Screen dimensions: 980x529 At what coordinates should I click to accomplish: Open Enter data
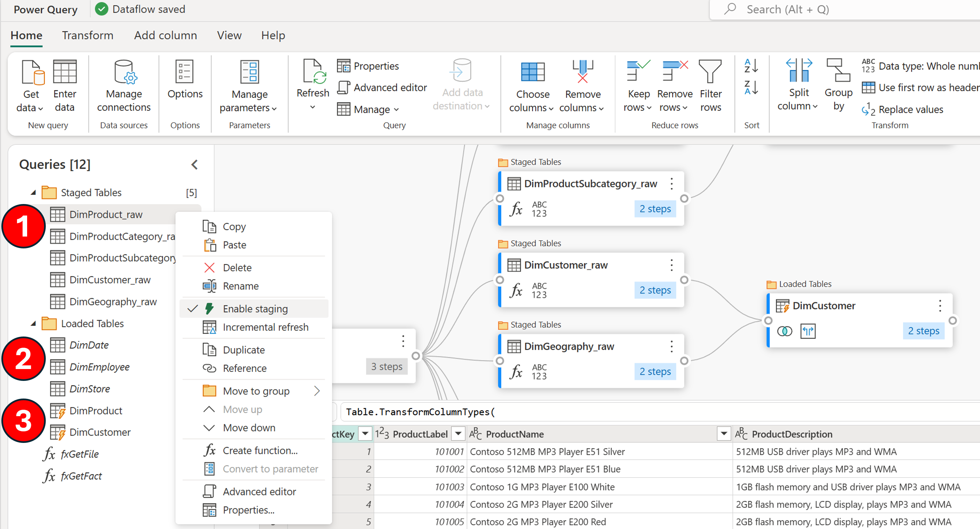[64, 84]
